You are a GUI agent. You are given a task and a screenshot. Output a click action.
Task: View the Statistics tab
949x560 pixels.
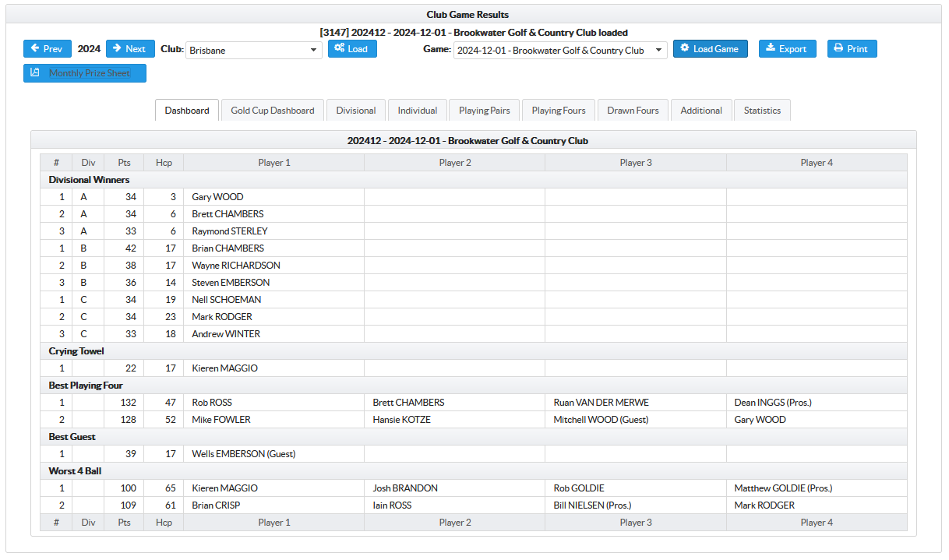[x=762, y=111]
